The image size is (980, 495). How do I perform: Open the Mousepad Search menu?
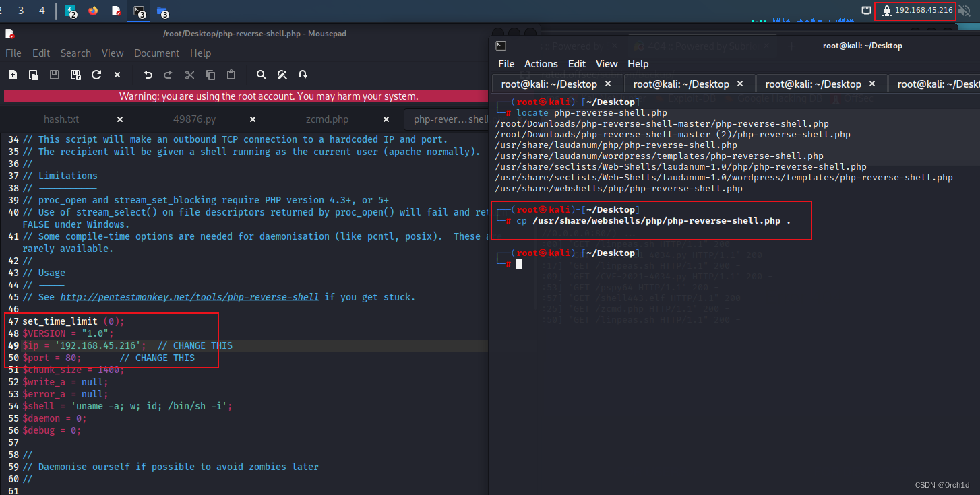(x=75, y=53)
